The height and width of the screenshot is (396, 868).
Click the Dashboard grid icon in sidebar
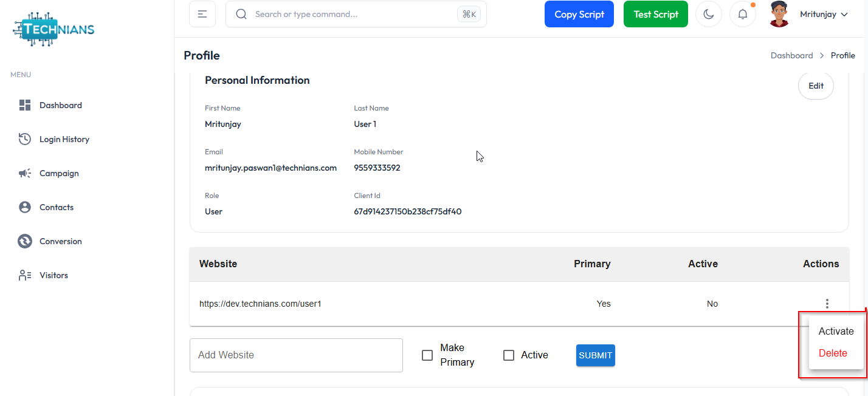[25, 105]
